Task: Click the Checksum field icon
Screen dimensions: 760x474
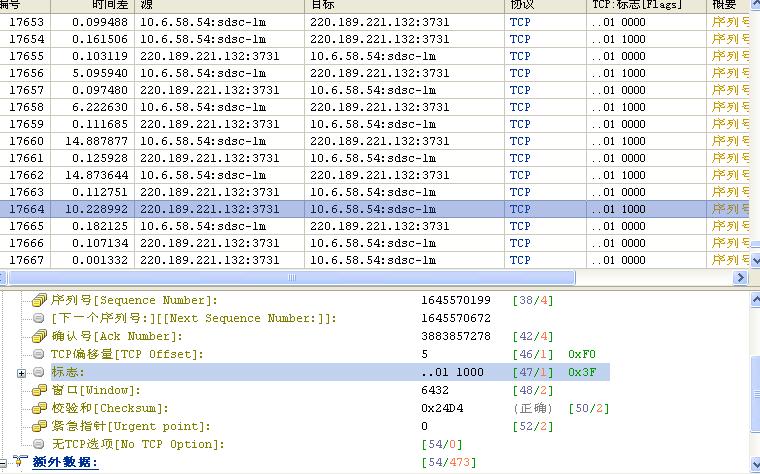Action: 40,408
